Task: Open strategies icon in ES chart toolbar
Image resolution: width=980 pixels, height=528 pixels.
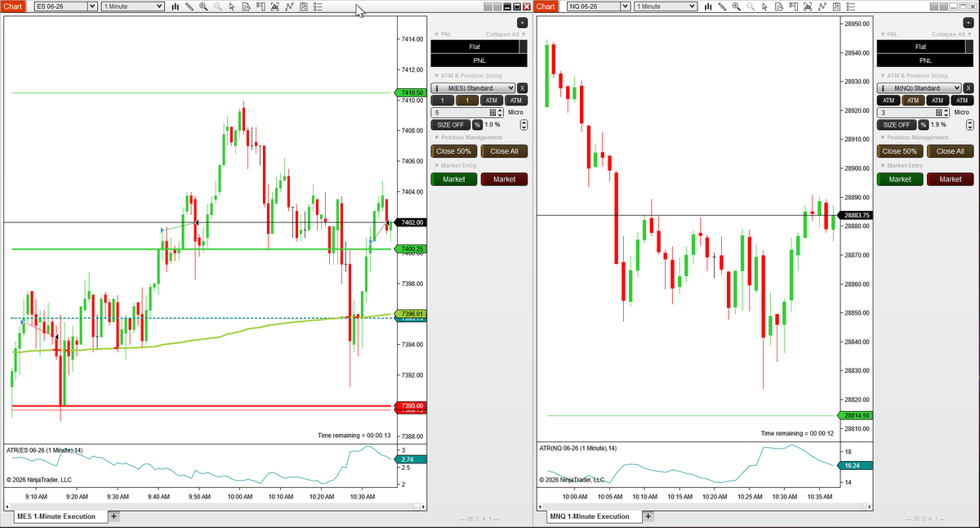Action: point(304,7)
